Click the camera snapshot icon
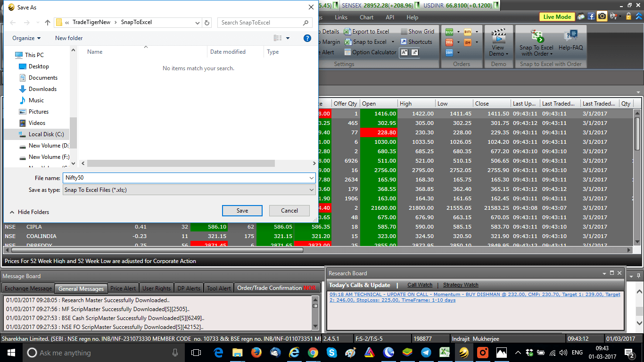This screenshot has width=644, height=362. click(602, 16)
